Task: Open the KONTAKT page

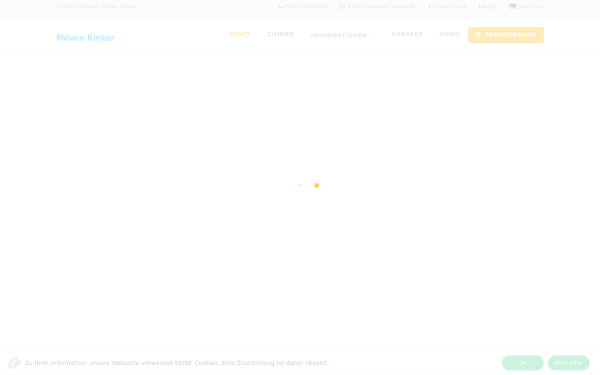Action: pyautogui.click(x=407, y=34)
